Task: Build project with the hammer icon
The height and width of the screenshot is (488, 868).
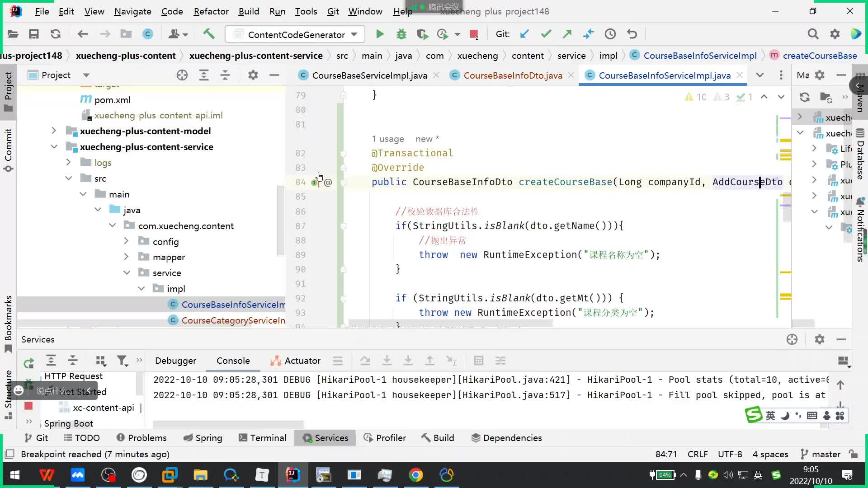Action: tap(208, 34)
